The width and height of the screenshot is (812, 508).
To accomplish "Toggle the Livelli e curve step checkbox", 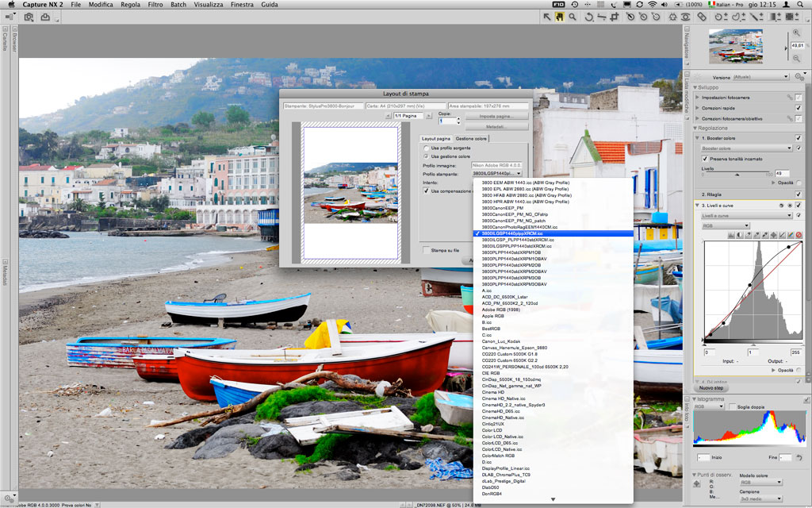I will coord(798,206).
